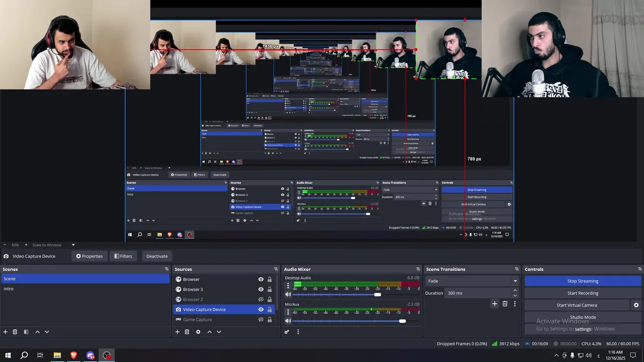Open scene filters icon in the Scenes toolbar
Screen dimensions: 644x362
pyautogui.click(x=26, y=332)
